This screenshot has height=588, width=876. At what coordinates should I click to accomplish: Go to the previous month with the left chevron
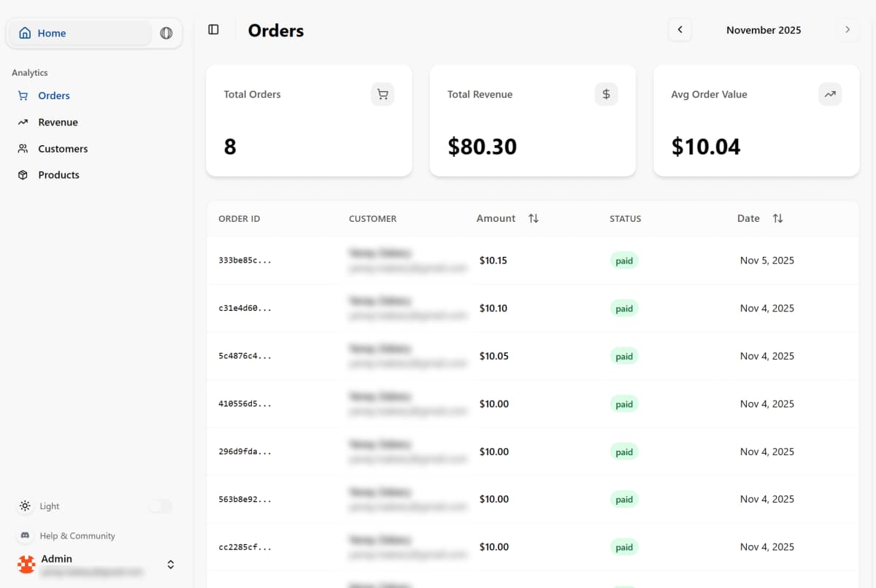coord(680,29)
